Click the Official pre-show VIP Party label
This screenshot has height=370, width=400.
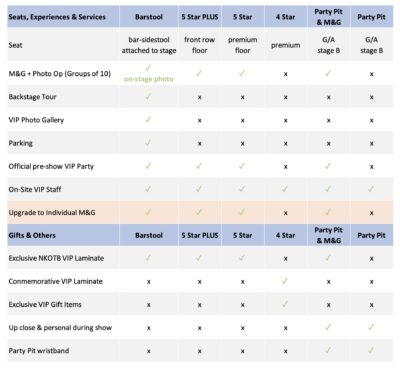[x=51, y=166]
